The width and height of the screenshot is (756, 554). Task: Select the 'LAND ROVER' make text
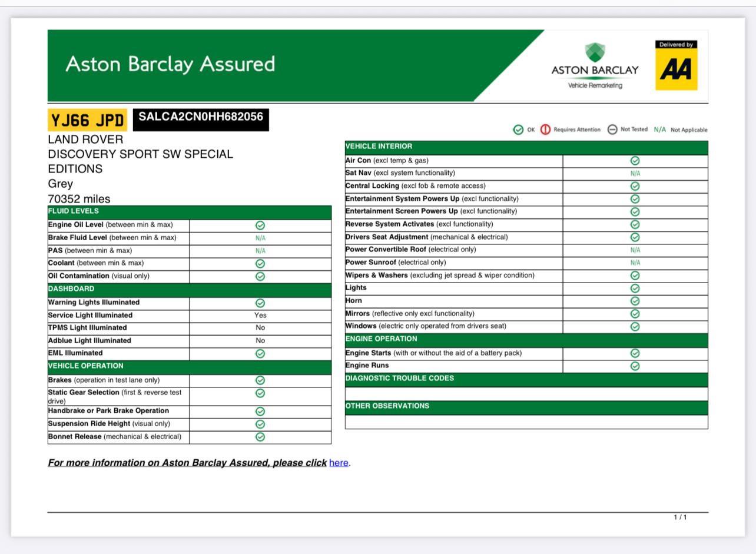[x=85, y=140]
